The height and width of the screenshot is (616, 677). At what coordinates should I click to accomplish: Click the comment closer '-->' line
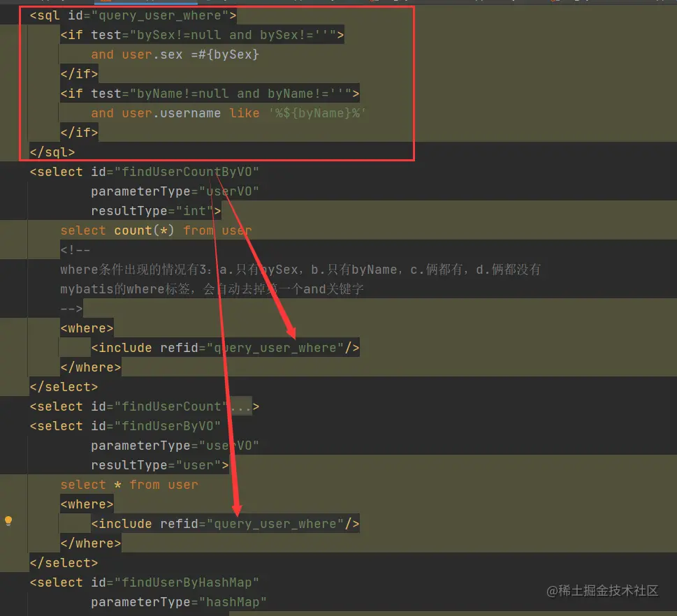tap(71, 309)
